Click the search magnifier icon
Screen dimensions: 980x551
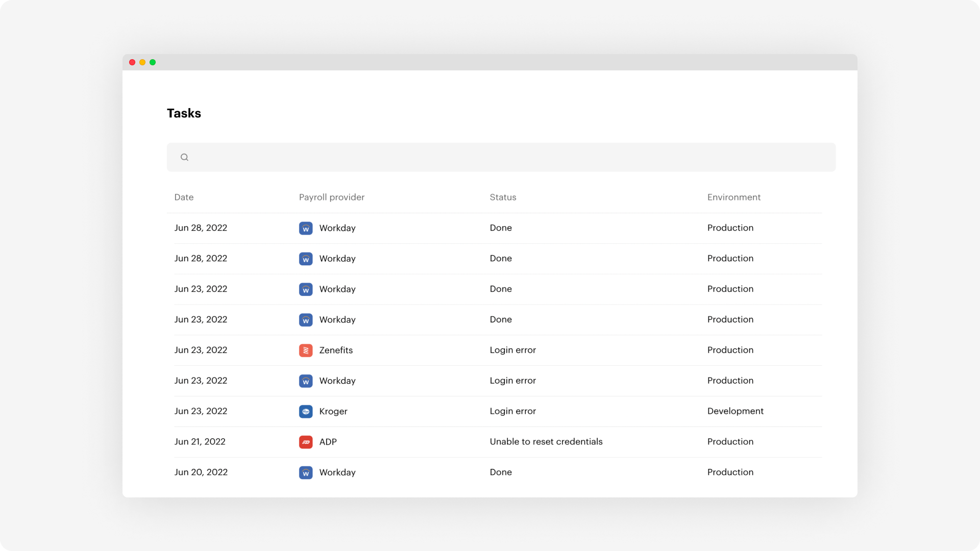coord(184,157)
